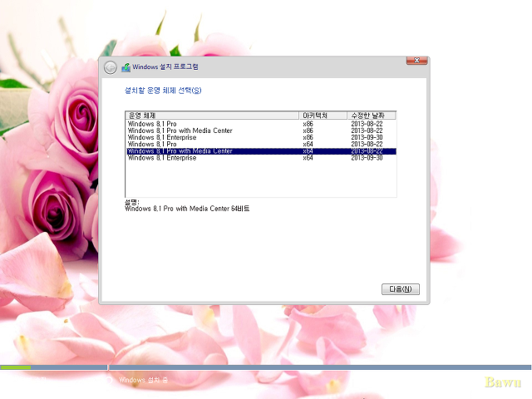Click the 운영 체제 column header
The image size is (532, 399).
point(213,116)
